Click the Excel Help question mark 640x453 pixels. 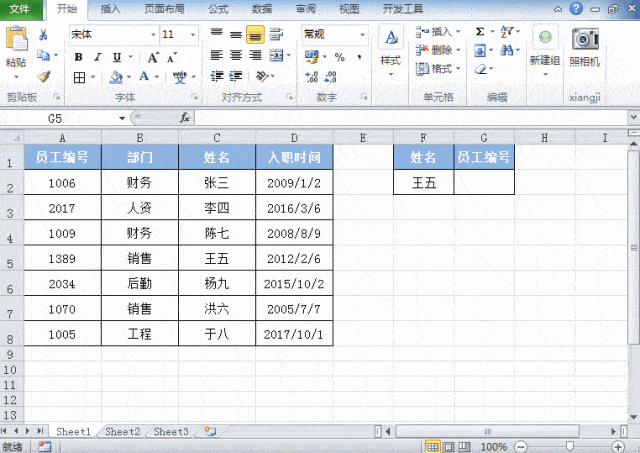pyautogui.click(x=576, y=9)
